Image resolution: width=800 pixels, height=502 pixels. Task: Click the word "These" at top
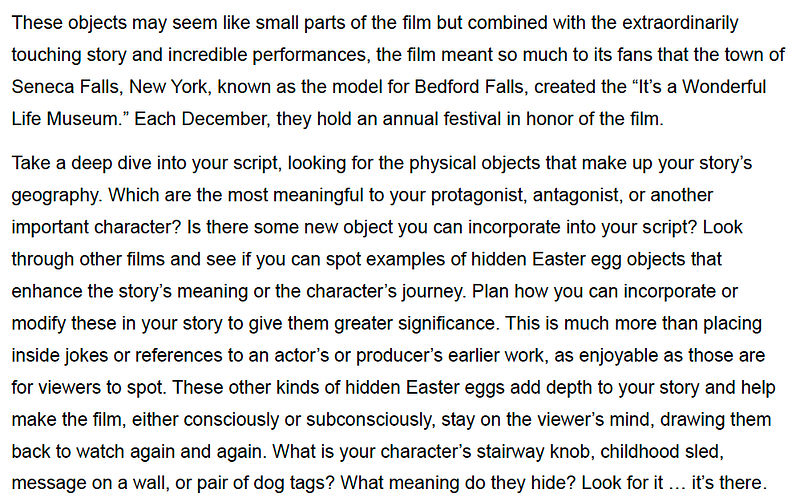[x=37, y=23]
